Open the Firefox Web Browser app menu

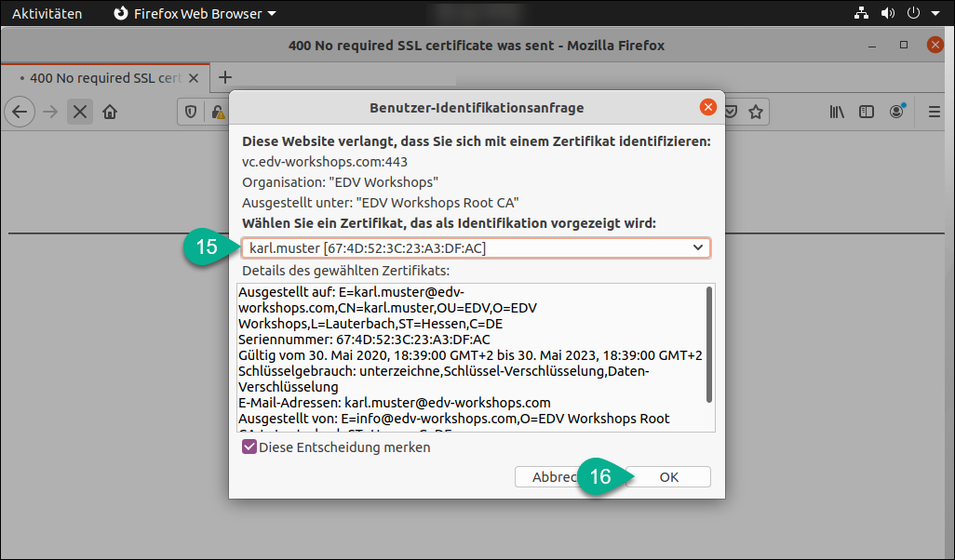(195, 13)
